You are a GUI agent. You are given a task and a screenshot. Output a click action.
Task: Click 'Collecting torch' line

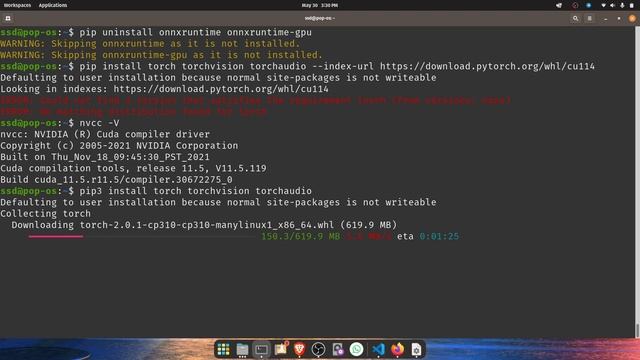pos(45,213)
